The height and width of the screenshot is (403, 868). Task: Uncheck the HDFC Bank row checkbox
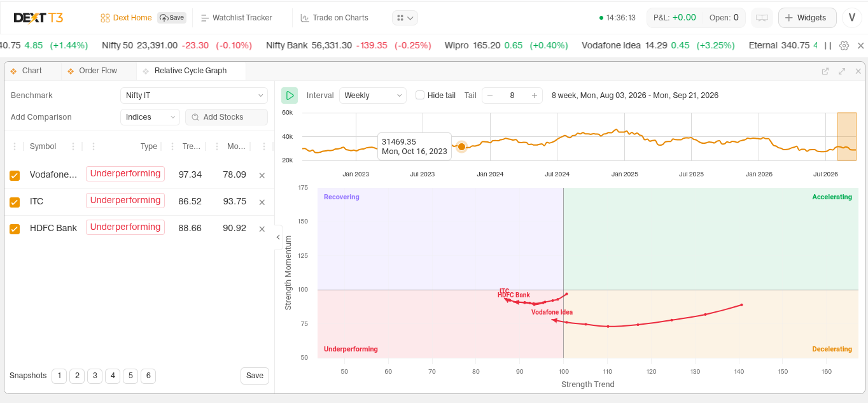(15, 229)
